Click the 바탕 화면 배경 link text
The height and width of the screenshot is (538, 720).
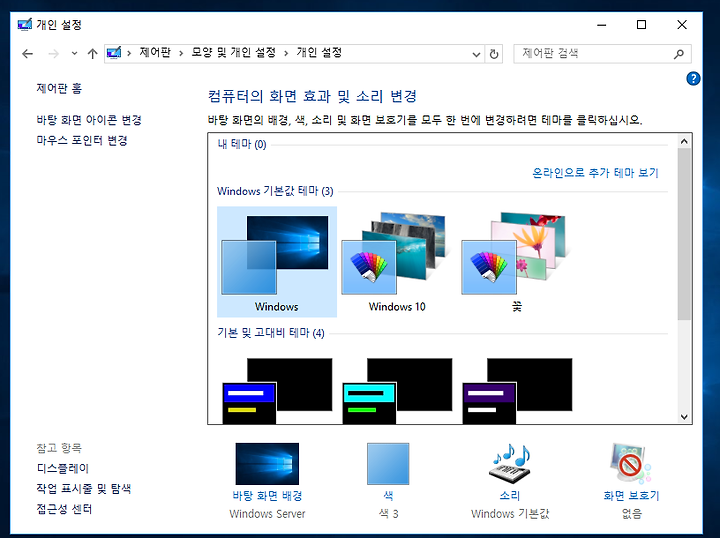coord(267,496)
